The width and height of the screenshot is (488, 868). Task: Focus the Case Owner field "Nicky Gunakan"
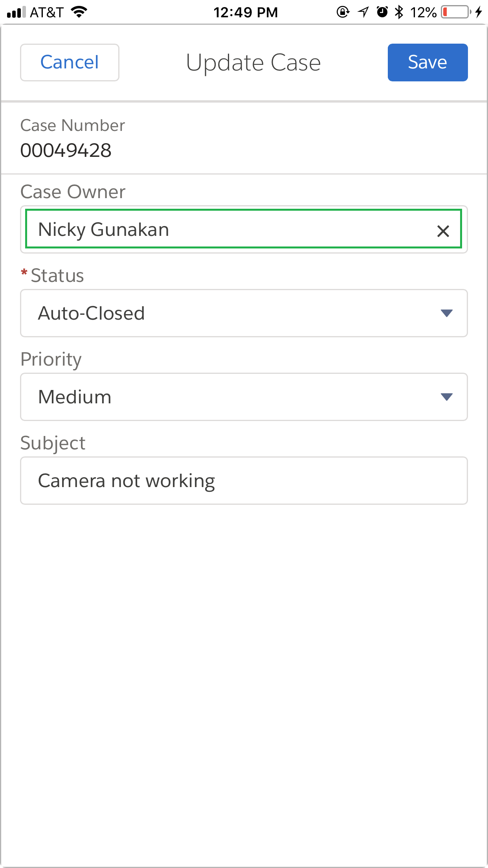pos(228,230)
